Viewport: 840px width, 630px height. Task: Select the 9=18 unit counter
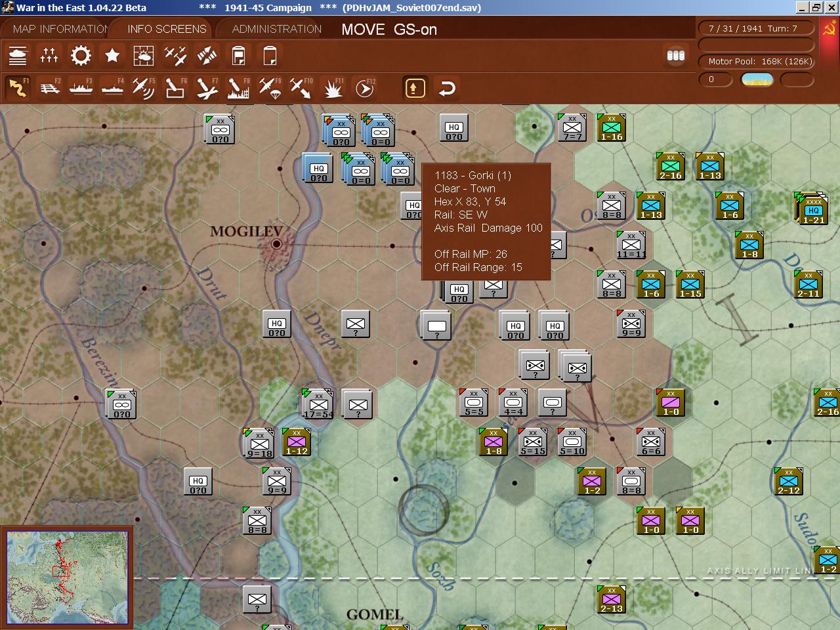[x=260, y=444]
